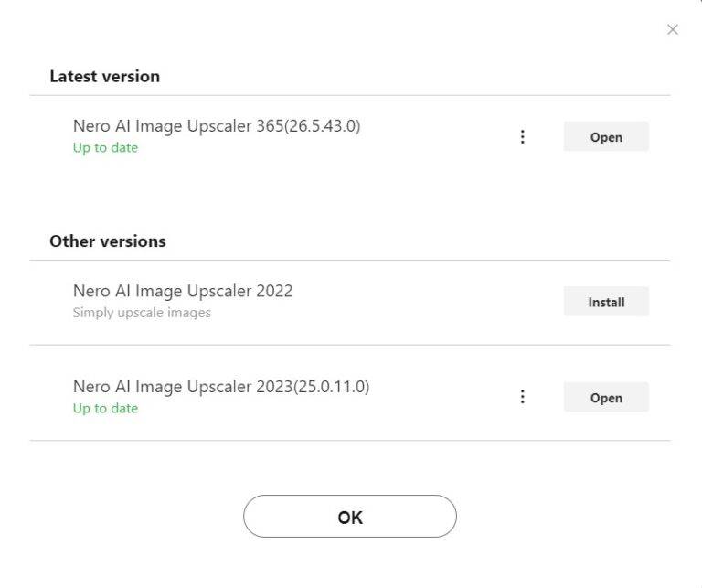The width and height of the screenshot is (702, 588).
Task: Click the version number 25.0.11.0
Action: point(333,387)
